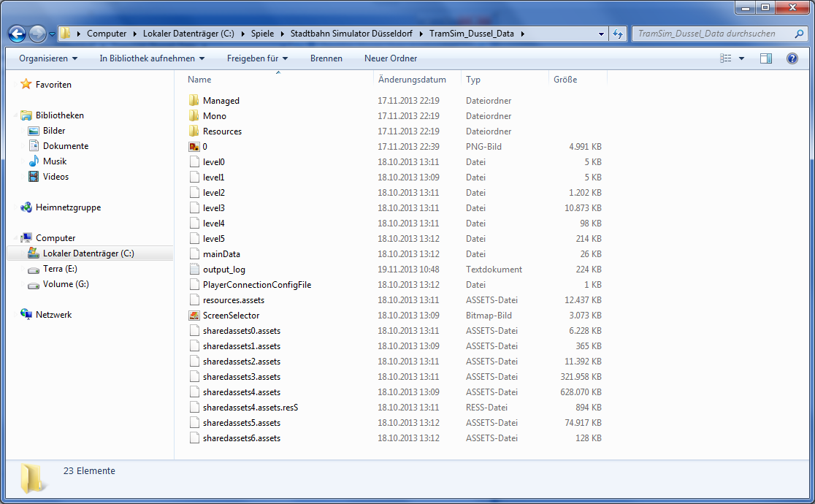Click the search magnifier icon
The width and height of the screenshot is (815, 504).
799,34
